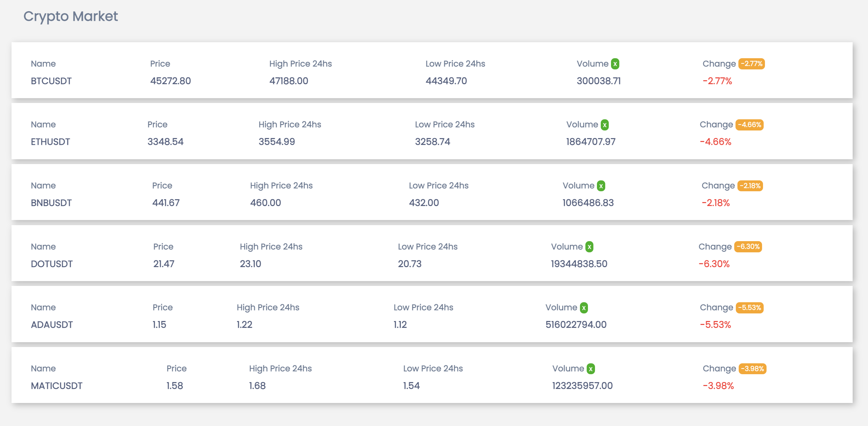
Task: Click the green x icon beside MATICUSDT Volume
Action: click(x=591, y=368)
